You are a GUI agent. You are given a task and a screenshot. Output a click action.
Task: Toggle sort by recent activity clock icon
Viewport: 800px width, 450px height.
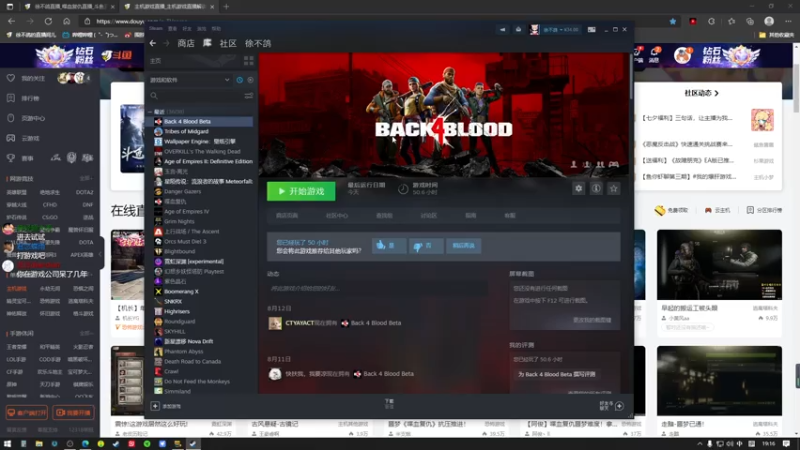pyautogui.click(x=239, y=80)
